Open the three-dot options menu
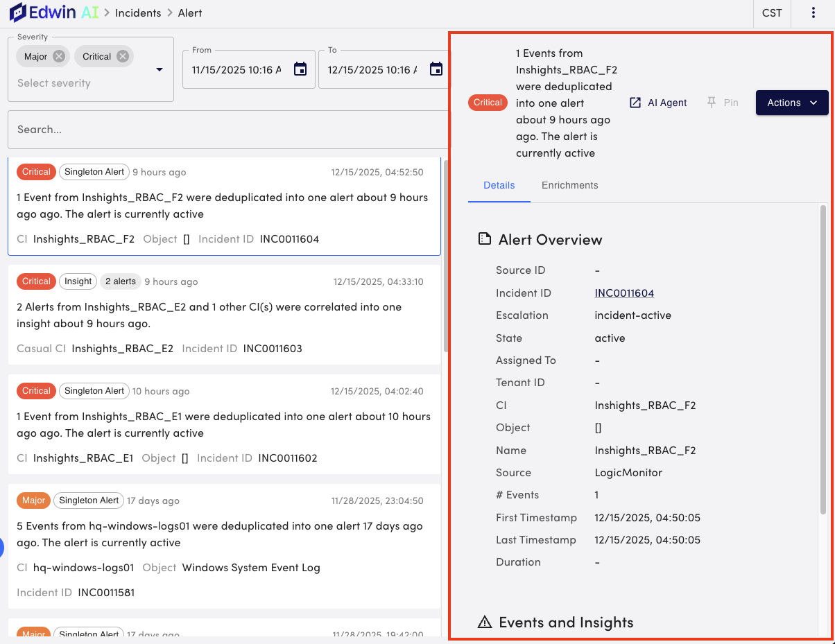Image resolution: width=835 pixels, height=644 pixels. [x=813, y=13]
